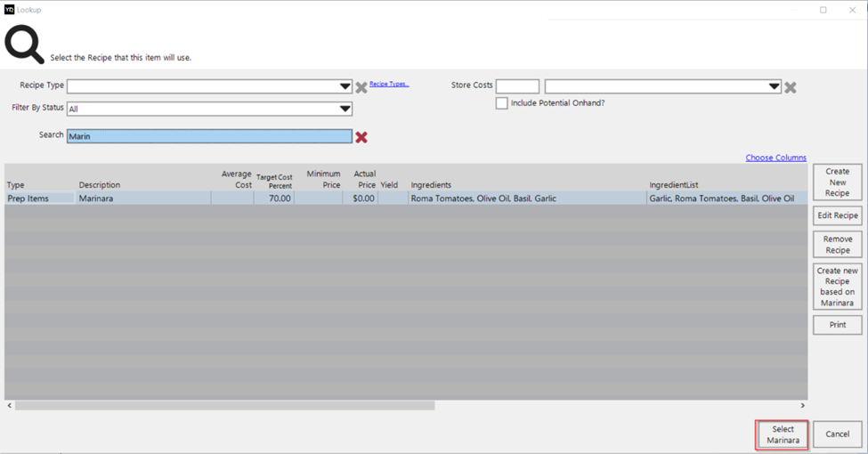Click the Print button
The height and width of the screenshot is (454, 868).
click(837, 324)
